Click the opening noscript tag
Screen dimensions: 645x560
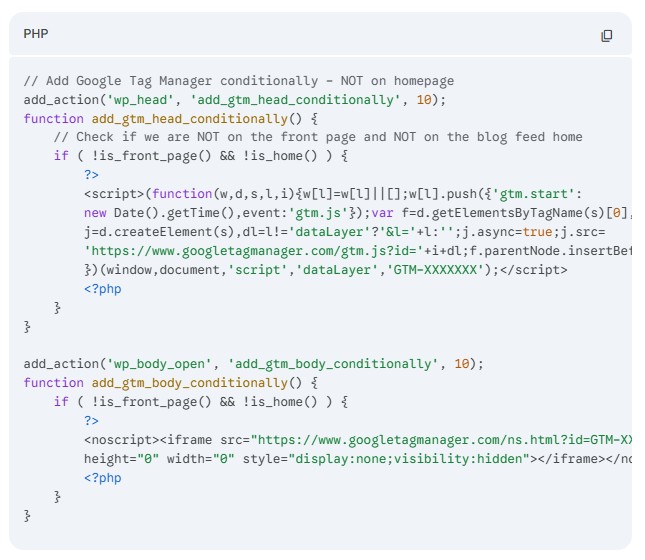coord(120,439)
